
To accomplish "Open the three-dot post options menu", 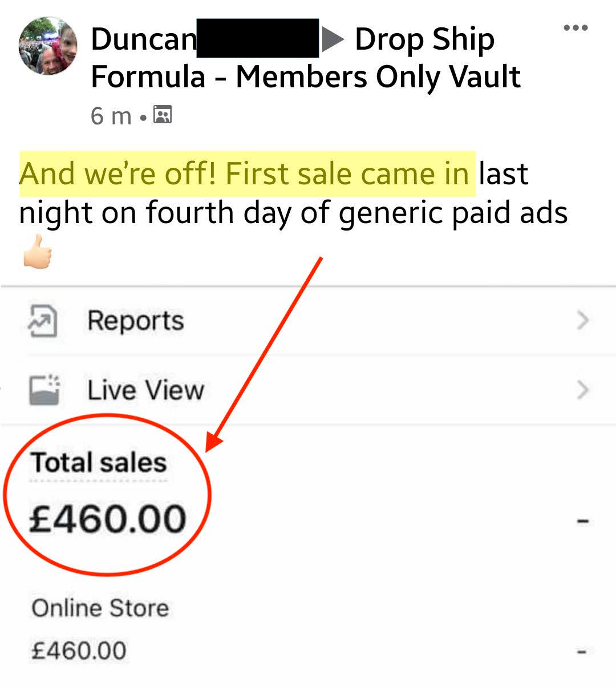I will 575,28.
